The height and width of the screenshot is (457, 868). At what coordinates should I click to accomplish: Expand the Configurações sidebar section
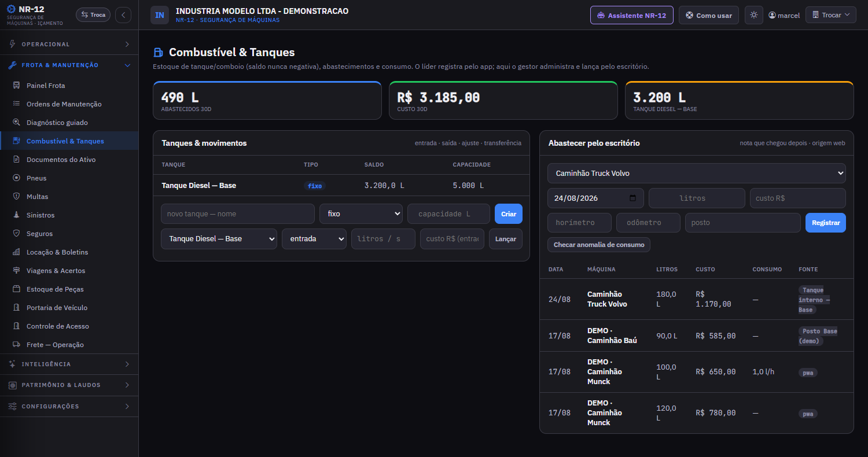pos(69,406)
